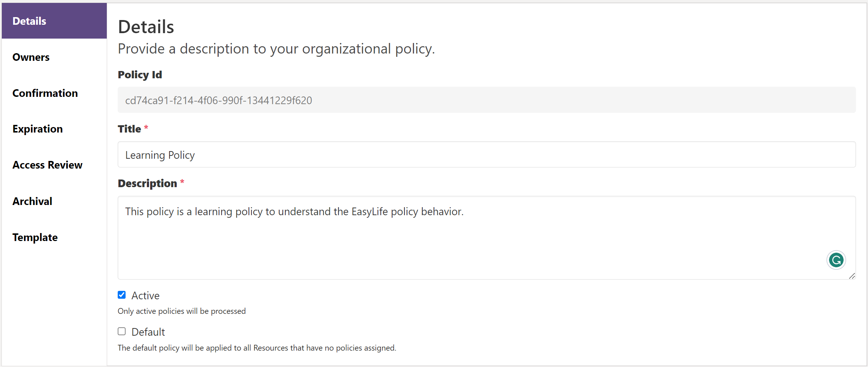Click the Default policy explanation text
The image size is (868, 367).
pos(257,348)
